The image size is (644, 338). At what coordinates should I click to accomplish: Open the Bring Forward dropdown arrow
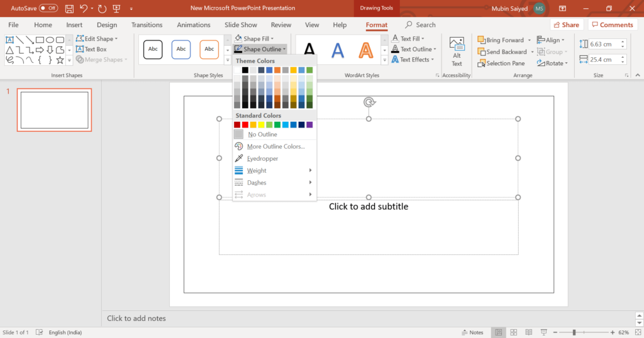pyautogui.click(x=530, y=40)
